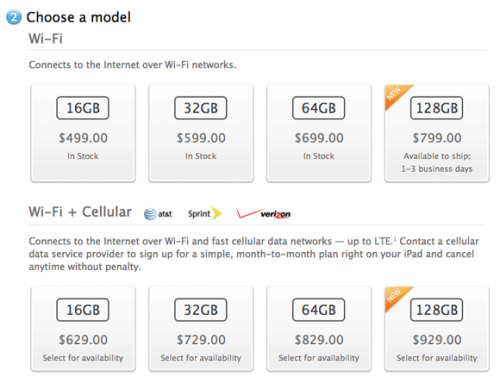Viewport: 500px width, 381px height.
Task: Click the blue step 2 number badge
Action: [14, 17]
